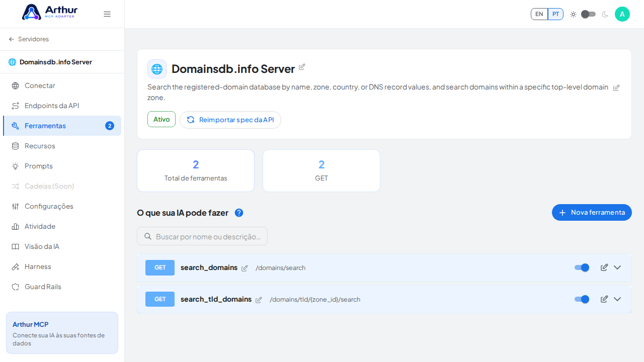This screenshot has width=644, height=362.
Task: Go back to Servidores
Action: coord(29,39)
